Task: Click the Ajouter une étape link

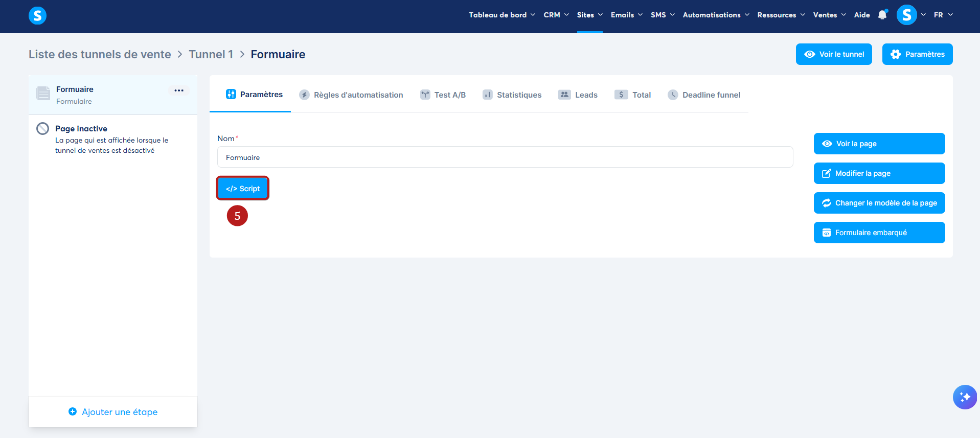Action: pos(113,412)
